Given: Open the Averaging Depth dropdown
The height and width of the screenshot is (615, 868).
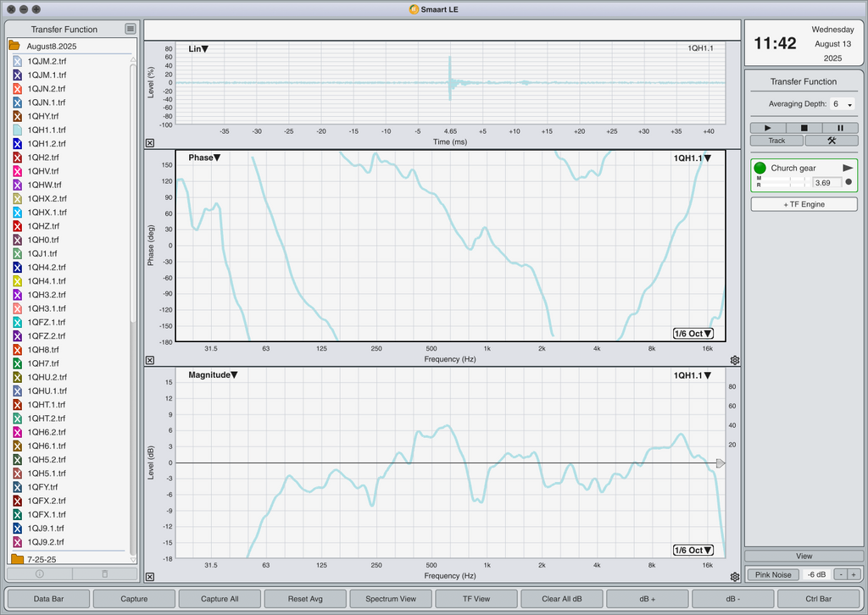Looking at the screenshot, I should click(842, 104).
